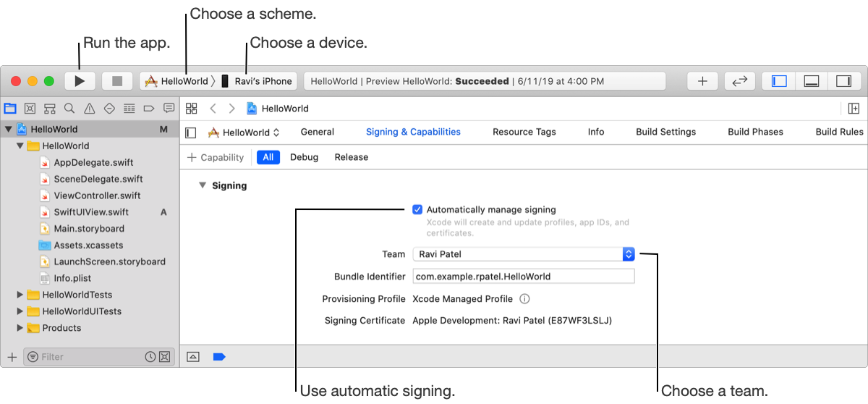Open the source control navigator icon
The width and height of the screenshot is (868, 404).
[x=30, y=109]
